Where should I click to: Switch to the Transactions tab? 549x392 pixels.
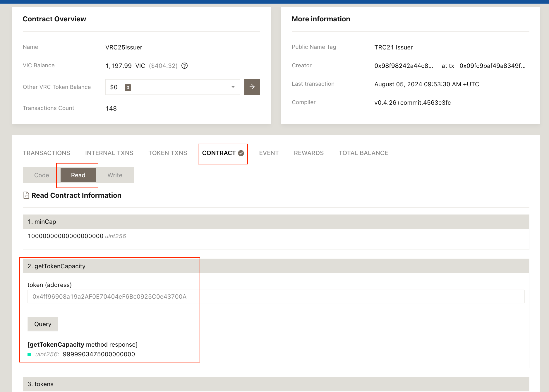(47, 153)
